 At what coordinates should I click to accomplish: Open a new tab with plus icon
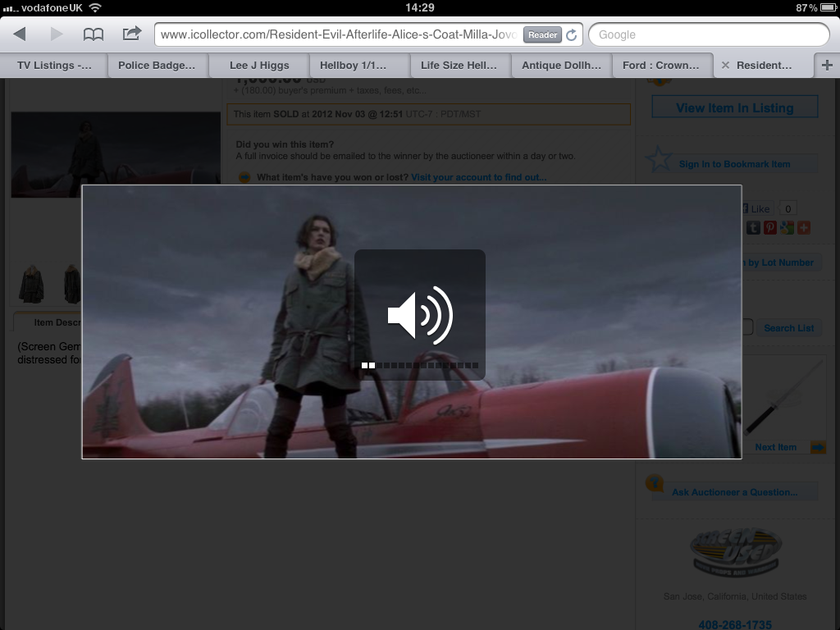pos(827,66)
